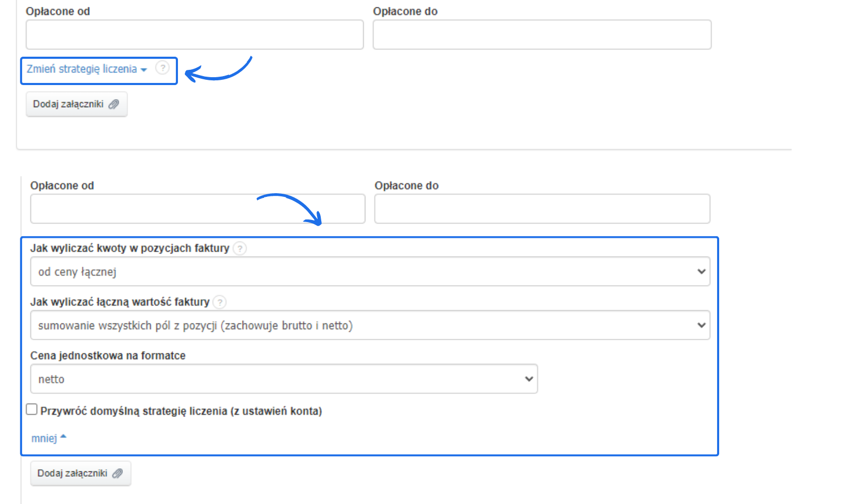Screen dimensions: 842x504
Task: Click the paperclip icon in the lower attachments button
Action: click(118, 474)
